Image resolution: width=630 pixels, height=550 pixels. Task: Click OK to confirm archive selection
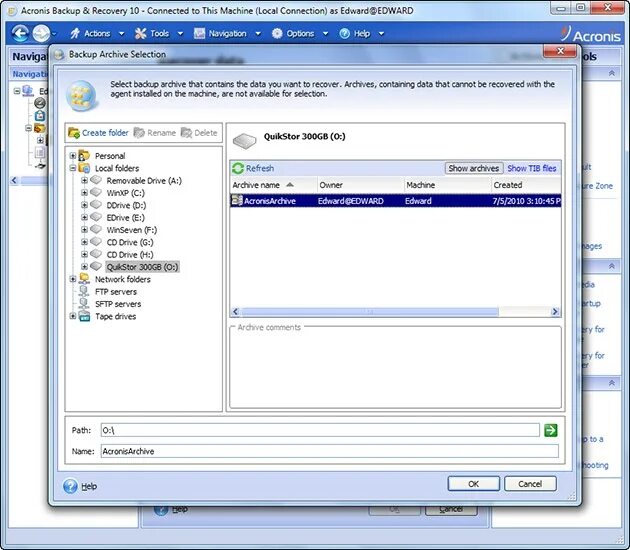pos(474,484)
